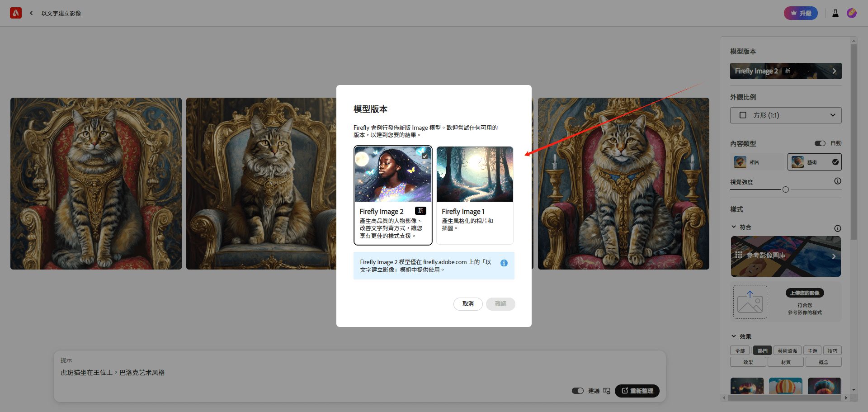Click the Adobe logo in the header
The height and width of the screenshot is (412, 868).
point(16,13)
